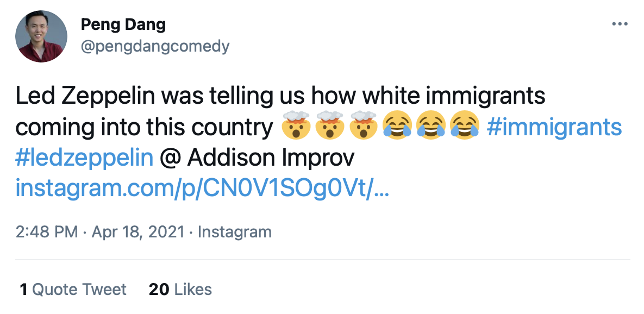Image resolution: width=644 pixels, height=314 pixels.
Task: Click Peng Dang's profile picture
Action: coord(41,36)
